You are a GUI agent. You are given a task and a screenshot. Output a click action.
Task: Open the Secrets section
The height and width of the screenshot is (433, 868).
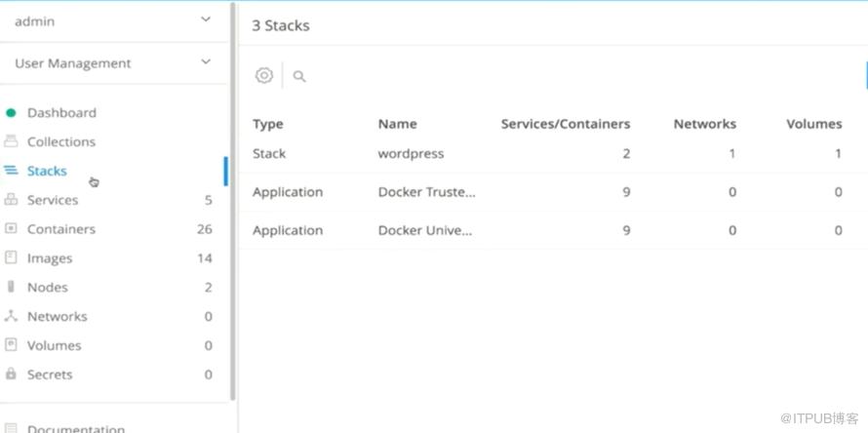(50, 374)
